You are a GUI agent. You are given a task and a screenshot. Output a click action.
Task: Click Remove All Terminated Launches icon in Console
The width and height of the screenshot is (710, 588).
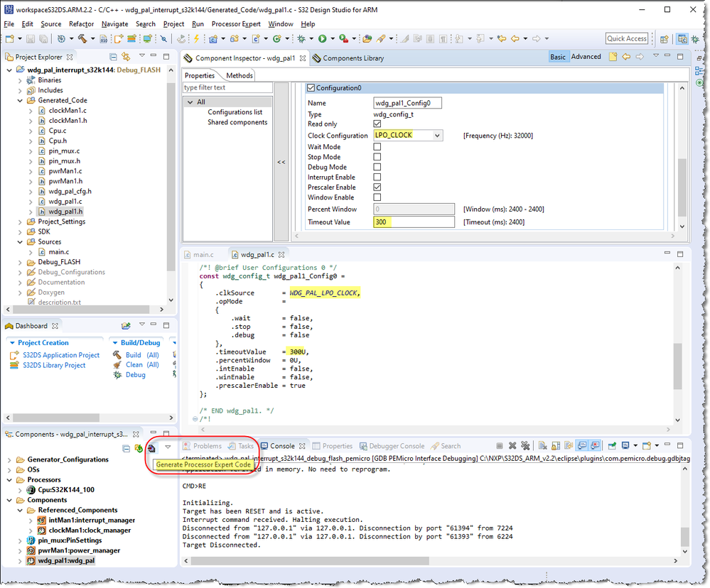(x=525, y=446)
